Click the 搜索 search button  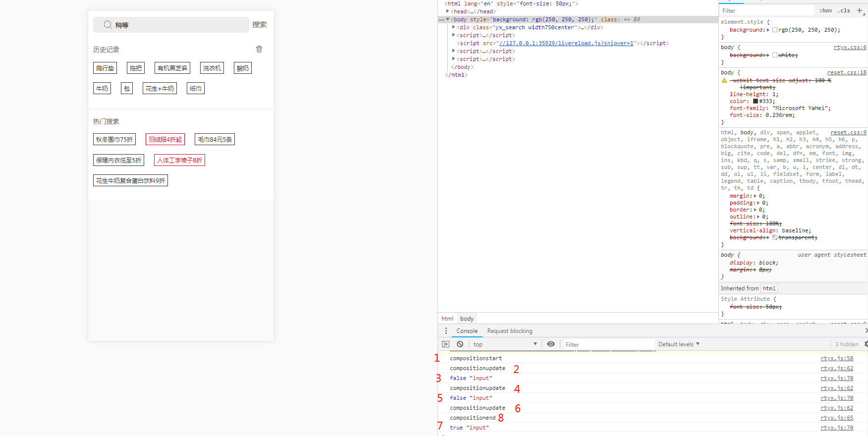pyautogui.click(x=260, y=25)
